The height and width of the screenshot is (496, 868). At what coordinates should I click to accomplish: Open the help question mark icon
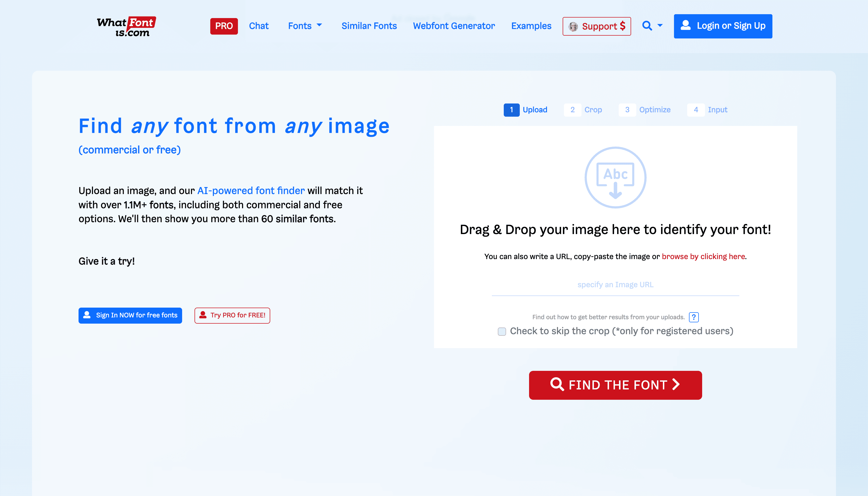pyautogui.click(x=694, y=317)
